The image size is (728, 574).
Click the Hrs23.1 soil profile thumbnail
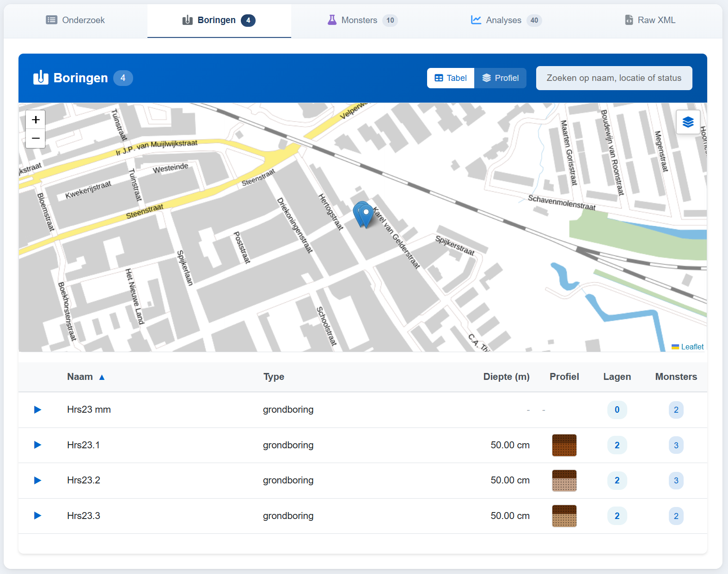pyautogui.click(x=564, y=445)
